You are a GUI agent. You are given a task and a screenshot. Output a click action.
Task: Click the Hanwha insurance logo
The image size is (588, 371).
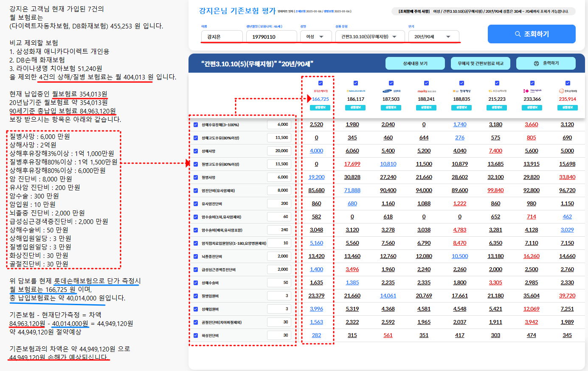pos(568,91)
